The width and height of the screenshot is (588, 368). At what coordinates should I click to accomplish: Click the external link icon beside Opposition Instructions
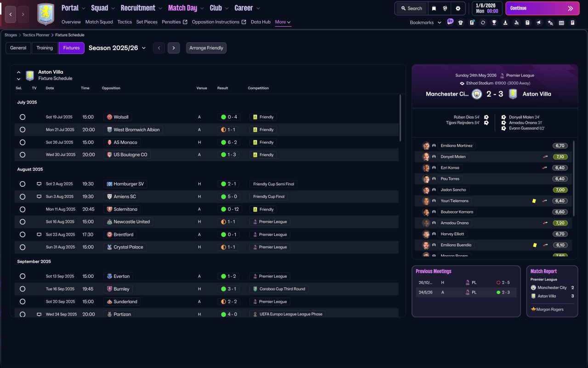pos(244,22)
